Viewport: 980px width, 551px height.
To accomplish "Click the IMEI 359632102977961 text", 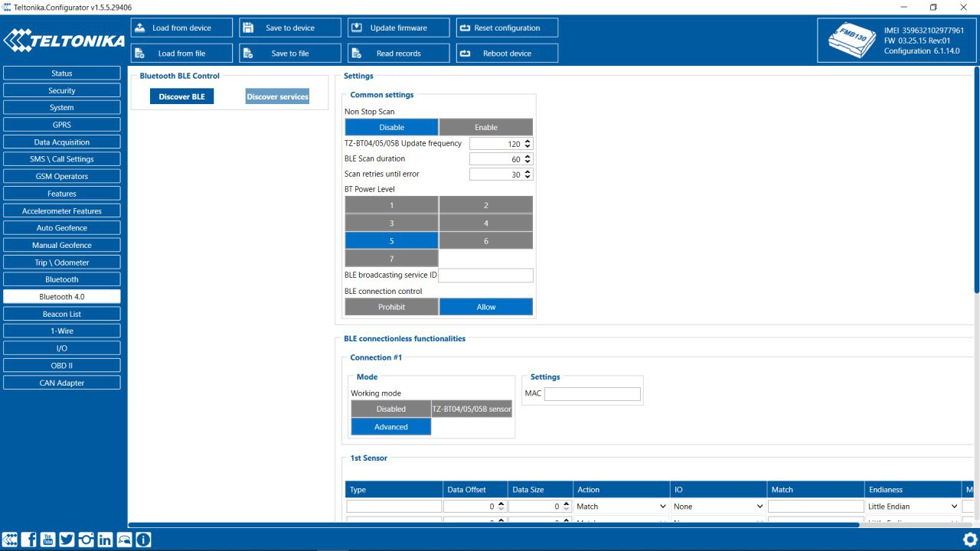I will click(x=924, y=31).
